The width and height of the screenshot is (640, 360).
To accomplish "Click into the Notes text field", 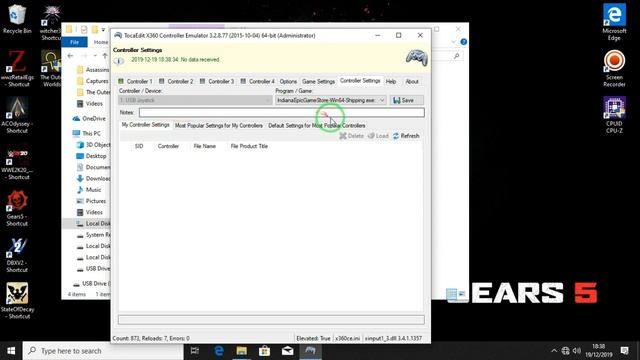I will click(282, 112).
